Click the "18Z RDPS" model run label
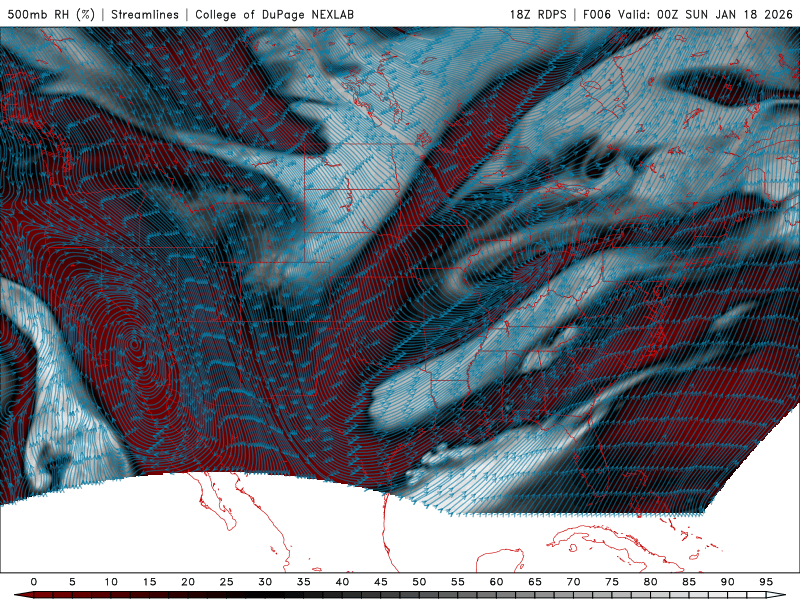Image resolution: width=800 pixels, height=600 pixels. click(x=538, y=14)
